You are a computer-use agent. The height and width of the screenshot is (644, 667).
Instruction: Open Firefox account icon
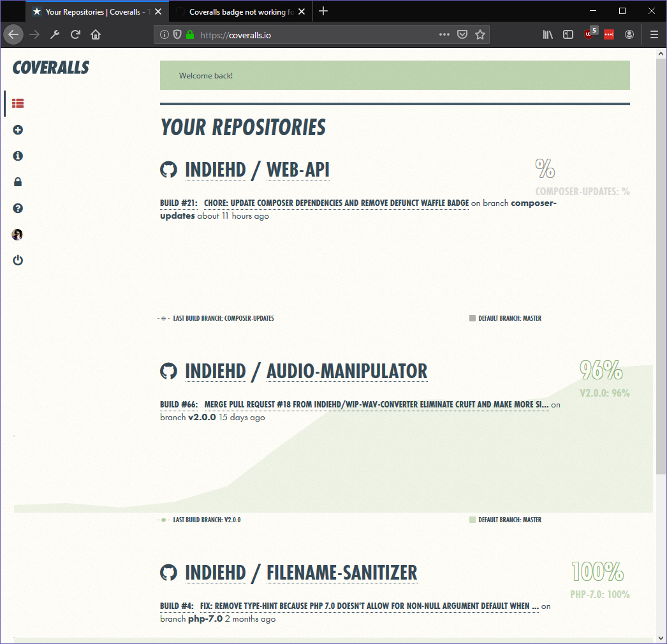pos(629,35)
